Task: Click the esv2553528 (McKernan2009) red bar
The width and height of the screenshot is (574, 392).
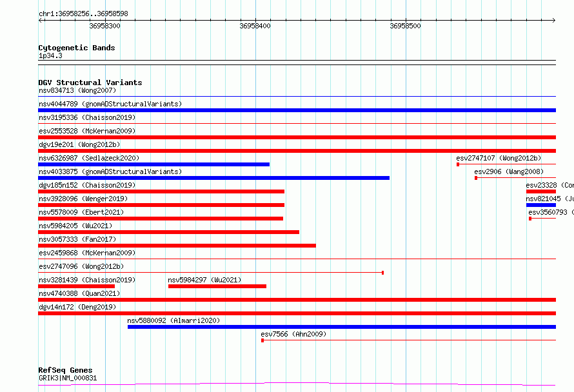Action: [x=297, y=137]
